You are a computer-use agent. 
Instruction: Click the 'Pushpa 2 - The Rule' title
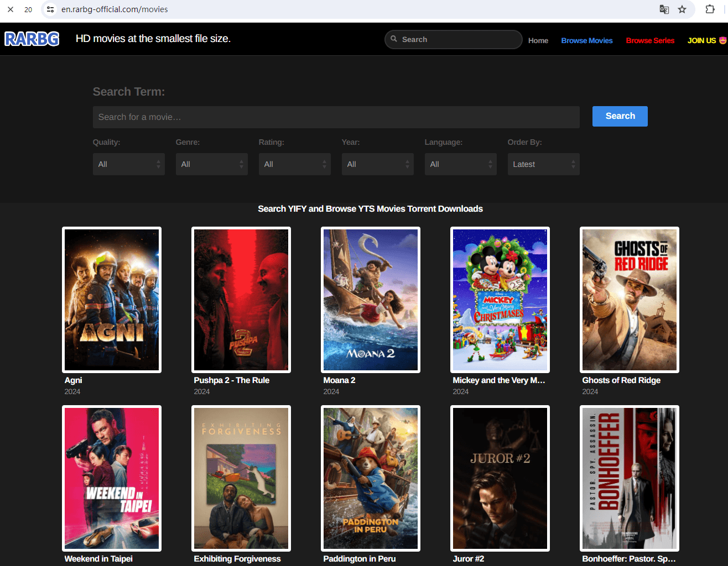pyautogui.click(x=231, y=380)
